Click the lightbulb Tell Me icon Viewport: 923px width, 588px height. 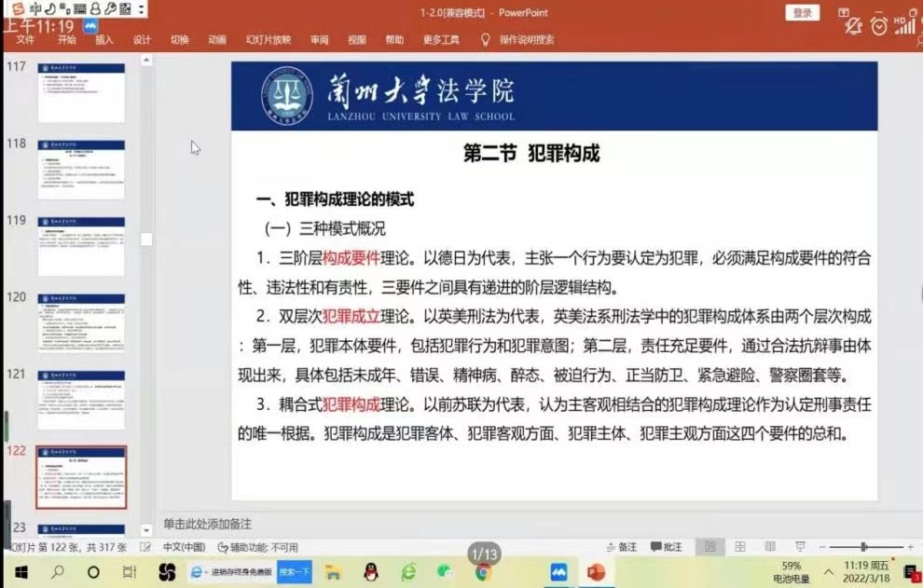[x=485, y=39]
